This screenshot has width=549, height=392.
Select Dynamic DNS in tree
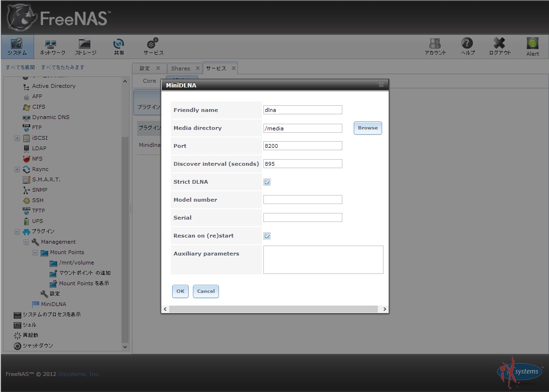click(x=51, y=117)
